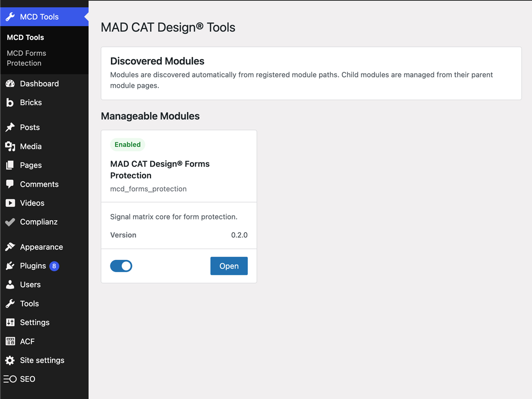Go to Complianz menu label
The height and width of the screenshot is (399, 532).
(39, 222)
